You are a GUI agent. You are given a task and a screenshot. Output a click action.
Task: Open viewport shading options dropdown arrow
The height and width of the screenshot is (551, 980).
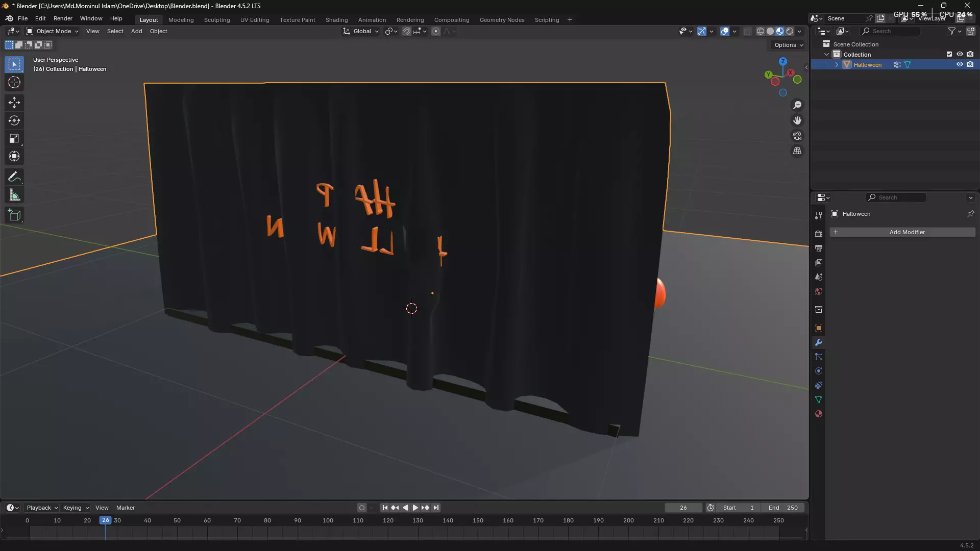pyautogui.click(x=800, y=31)
